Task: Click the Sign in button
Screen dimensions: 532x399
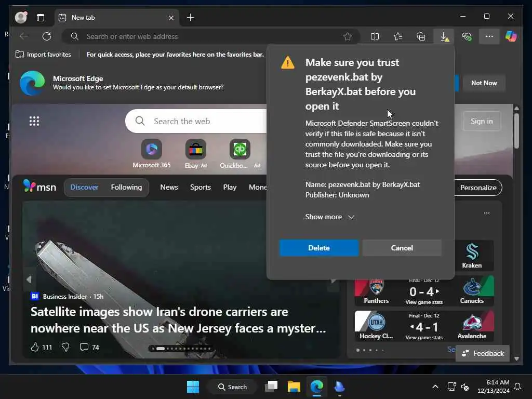Action: tap(481, 121)
